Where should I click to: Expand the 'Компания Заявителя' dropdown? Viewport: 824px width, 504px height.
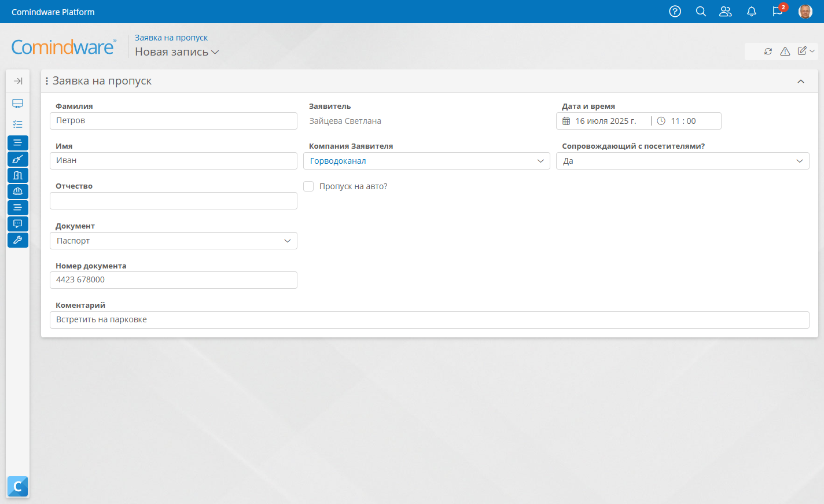coord(426,161)
